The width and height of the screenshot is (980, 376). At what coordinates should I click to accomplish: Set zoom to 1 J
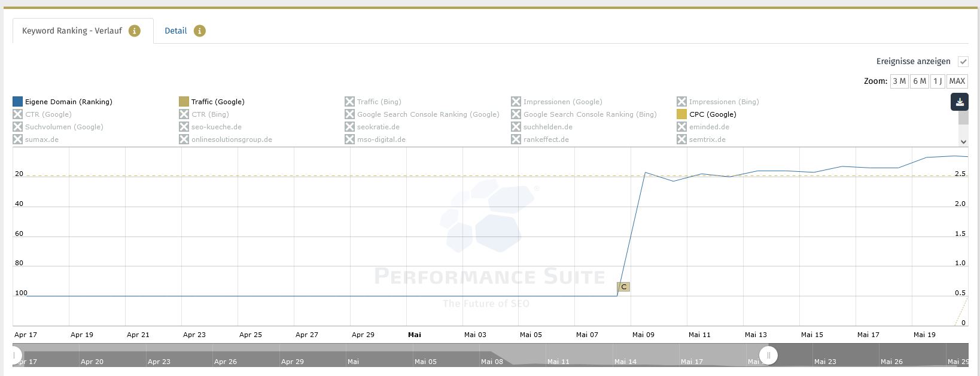coord(938,81)
